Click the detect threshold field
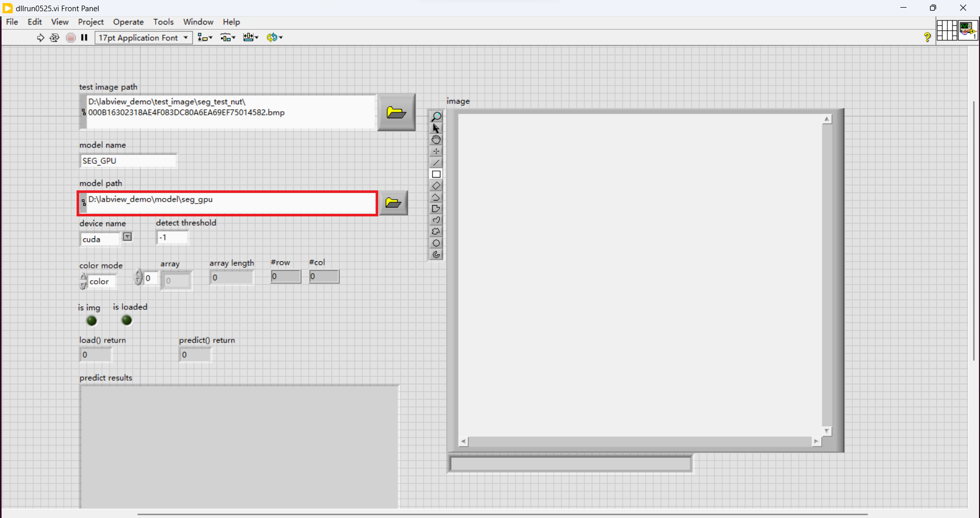 click(173, 238)
